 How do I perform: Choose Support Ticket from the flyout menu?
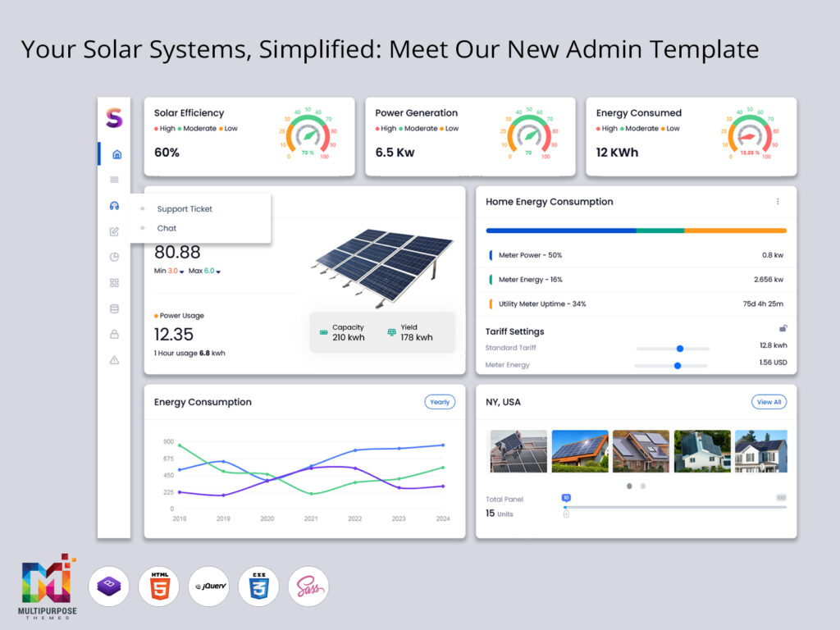185,209
